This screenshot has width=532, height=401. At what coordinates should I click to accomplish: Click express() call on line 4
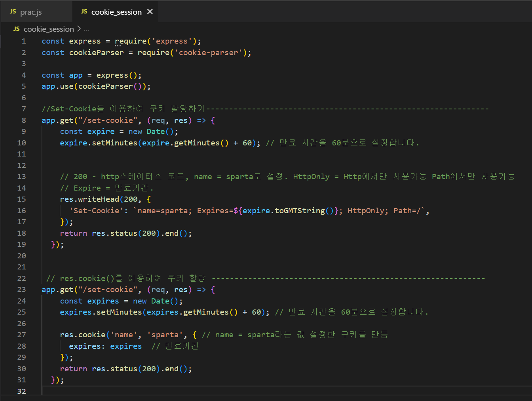[x=117, y=75]
